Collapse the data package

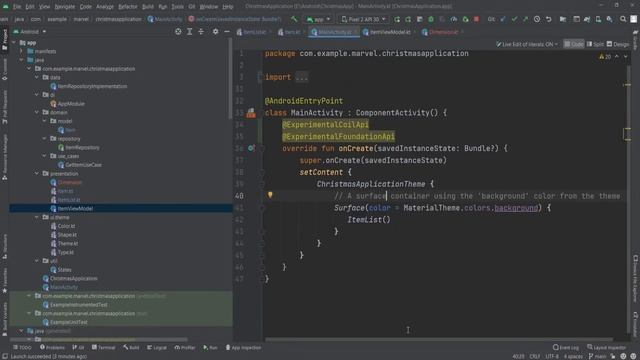(x=37, y=77)
